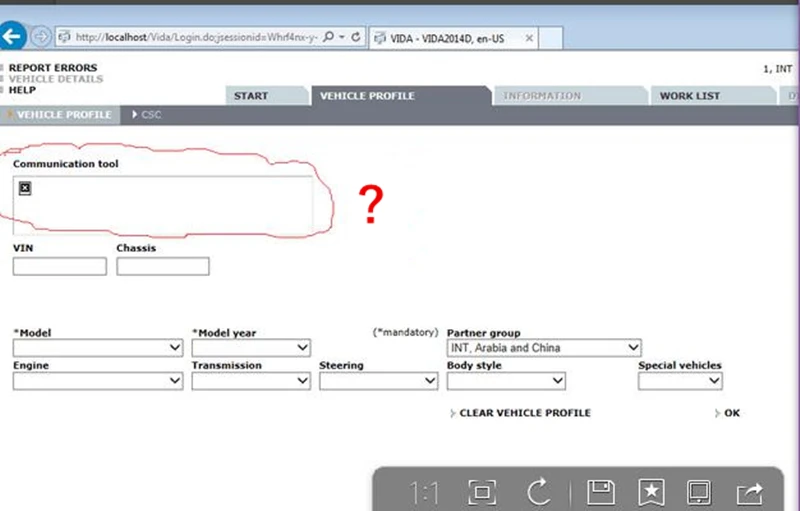Click the page icon in the address bar
Image resolution: width=800 pixels, height=511 pixels.
[64, 37]
